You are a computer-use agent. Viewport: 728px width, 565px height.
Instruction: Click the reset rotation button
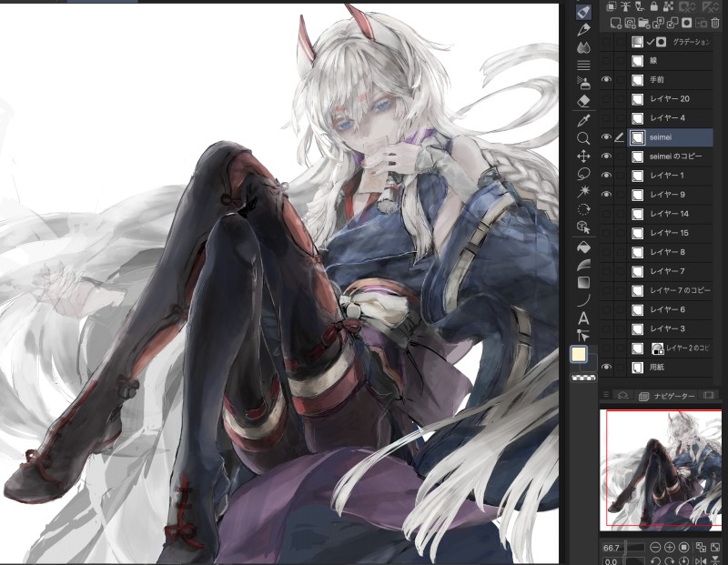click(x=683, y=561)
